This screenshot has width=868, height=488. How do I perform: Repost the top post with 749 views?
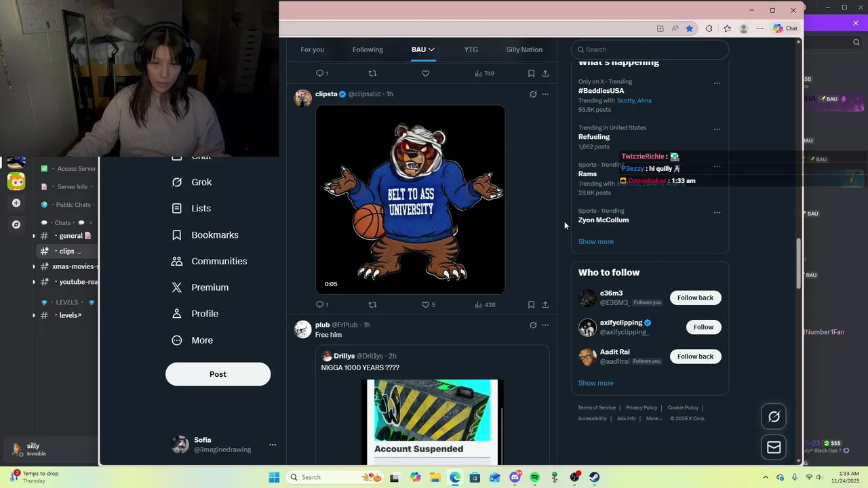[372, 73]
